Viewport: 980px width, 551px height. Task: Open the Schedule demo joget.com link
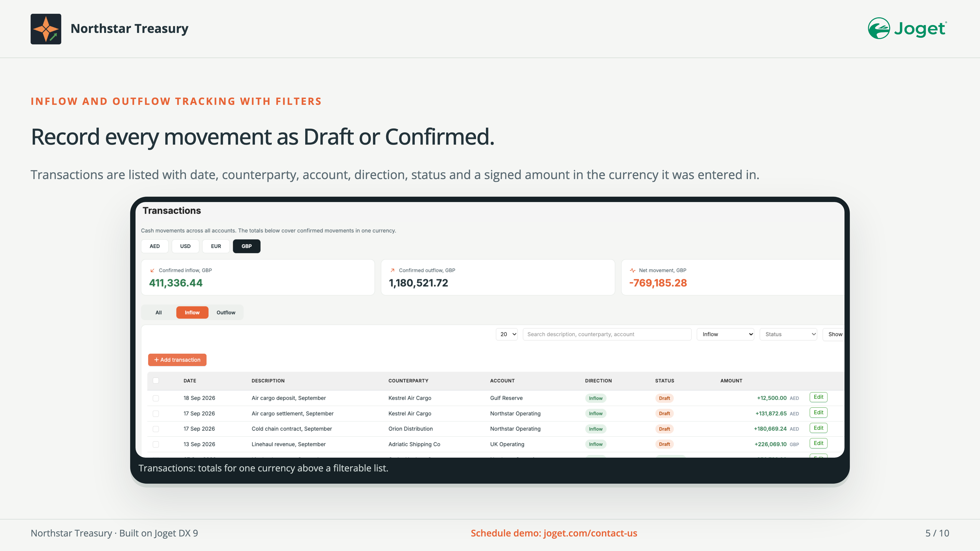(x=554, y=533)
